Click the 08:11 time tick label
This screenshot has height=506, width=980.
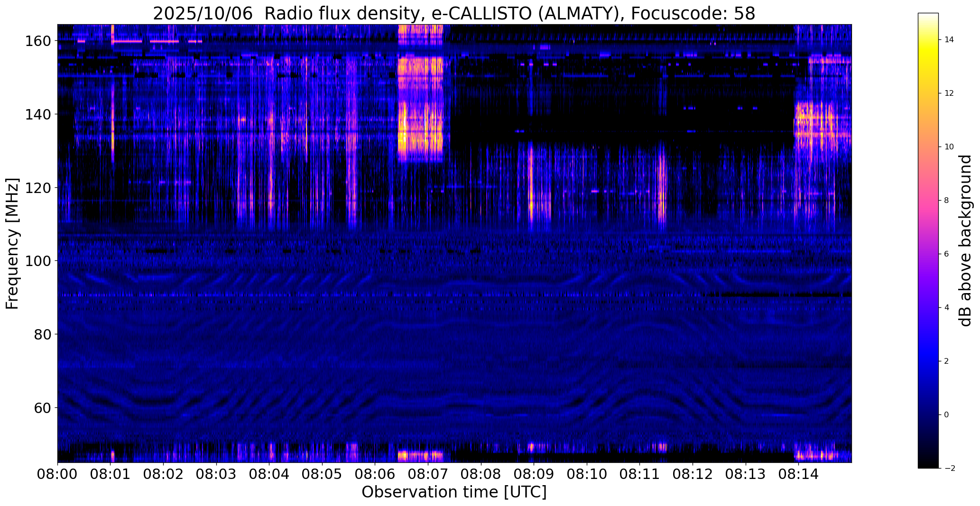point(640,474)
